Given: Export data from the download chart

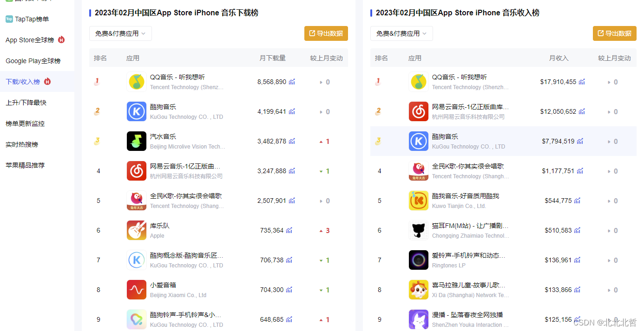Looking at the screenshot, I should pyautogui.click(x=326, y=33).
